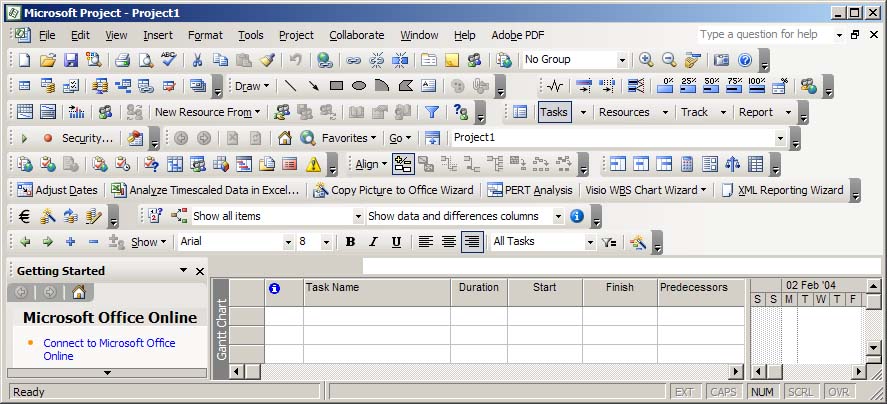The height and width of the screenshot is (404, 887).
Task: Select the Rectangle drawing tool
Action: tap(337, 86)
